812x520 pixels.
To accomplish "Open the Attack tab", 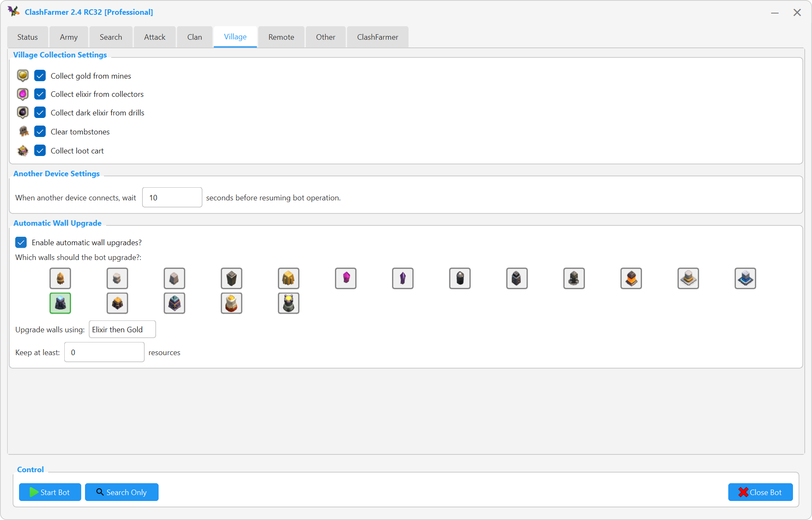I will click(x=155, y=37).
